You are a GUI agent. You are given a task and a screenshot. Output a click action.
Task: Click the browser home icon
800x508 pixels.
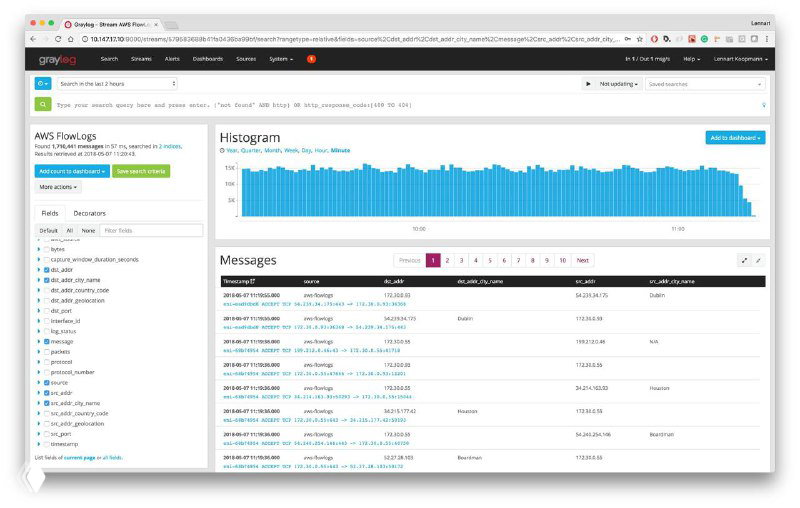(70, 39)
